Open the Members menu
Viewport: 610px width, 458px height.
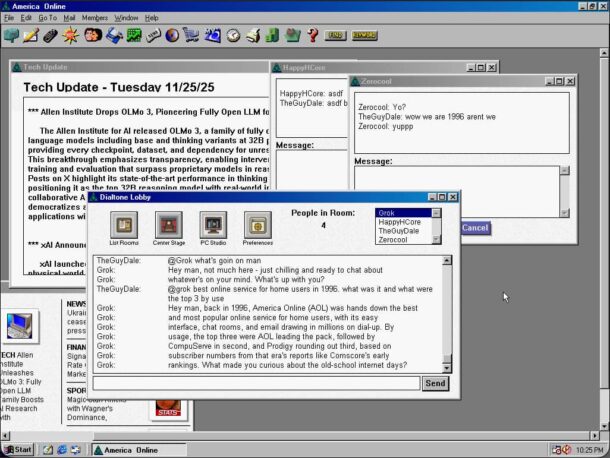95,18
